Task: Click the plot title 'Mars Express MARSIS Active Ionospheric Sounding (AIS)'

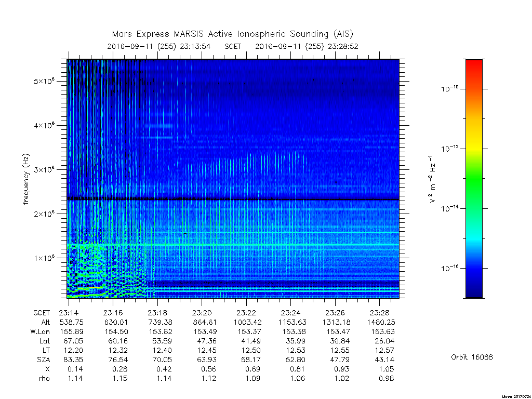Action: pyautogui.click(x=233, y=34)
